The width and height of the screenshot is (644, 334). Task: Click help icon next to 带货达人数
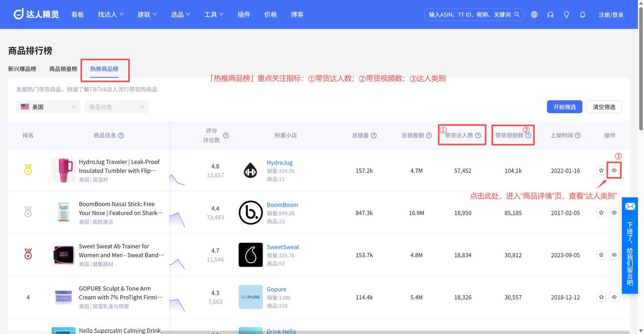(478, 135)
